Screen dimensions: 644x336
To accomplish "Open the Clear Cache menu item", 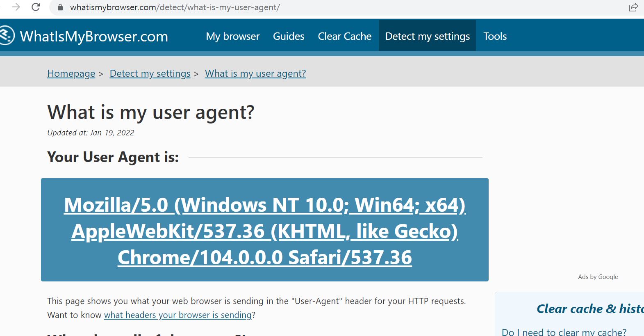I will (345, 36).
